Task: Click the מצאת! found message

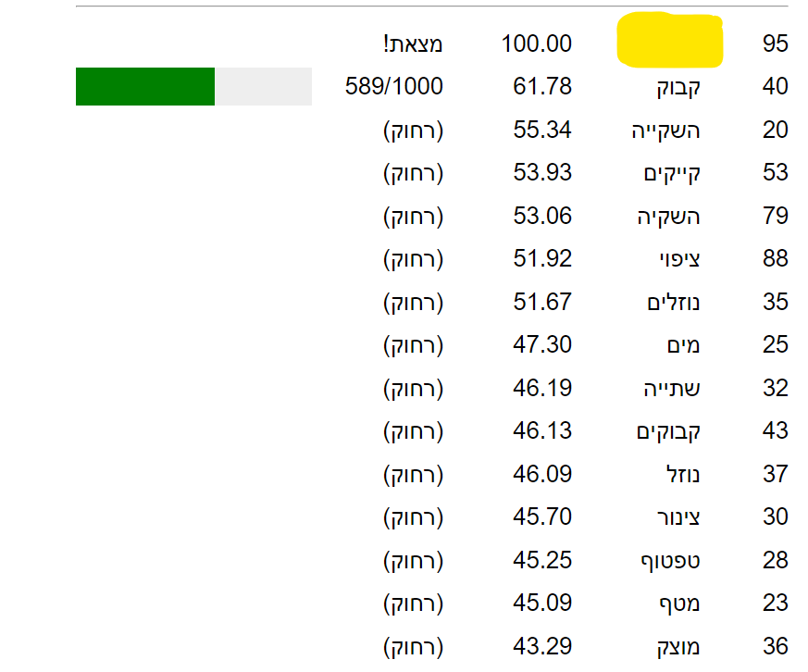Action: (x=413, y=44)
